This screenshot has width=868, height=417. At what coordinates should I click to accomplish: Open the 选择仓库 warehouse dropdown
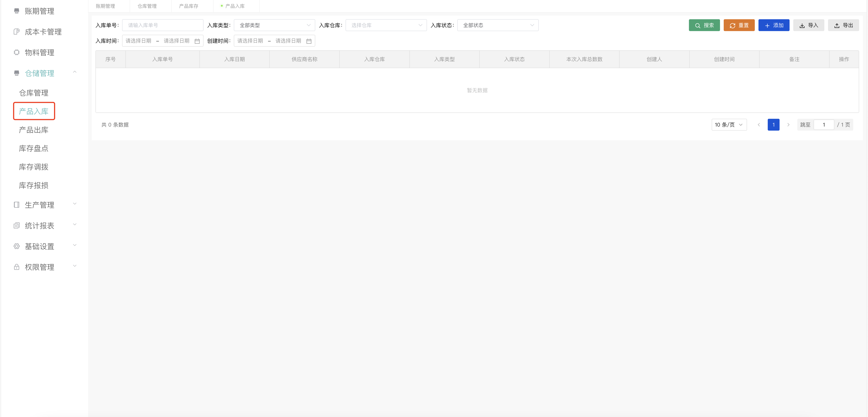tap(386, 25)
